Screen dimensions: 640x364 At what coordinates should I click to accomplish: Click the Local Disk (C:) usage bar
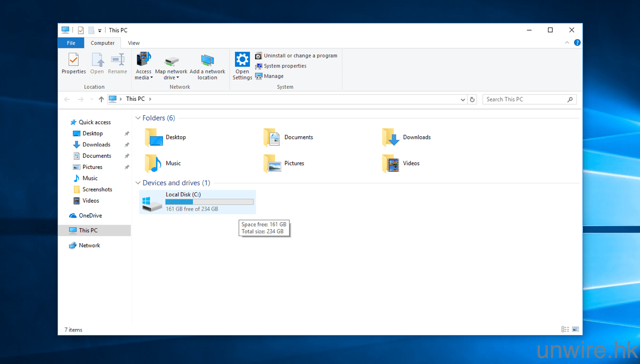tap(209, 202)
